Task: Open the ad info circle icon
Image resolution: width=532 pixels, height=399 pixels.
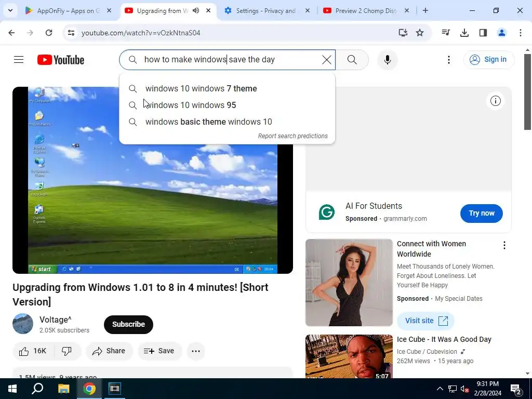Action: [x=495, y=101]
